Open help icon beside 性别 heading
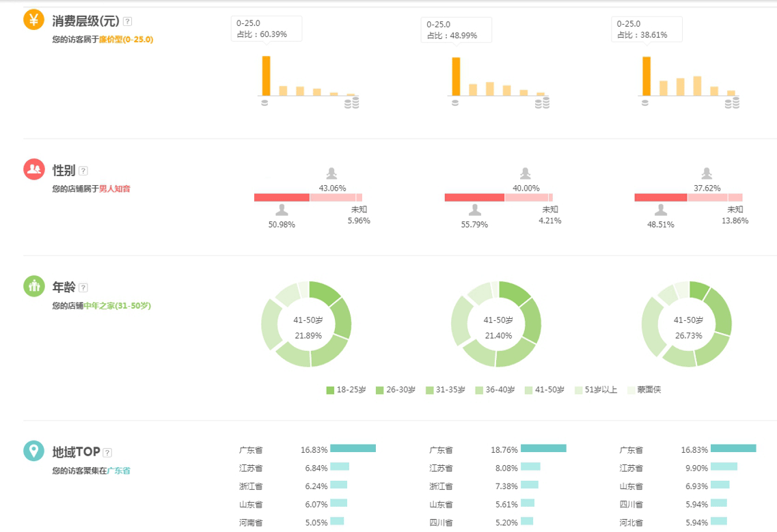The image size is (777, 532). (x=83, y=171)
